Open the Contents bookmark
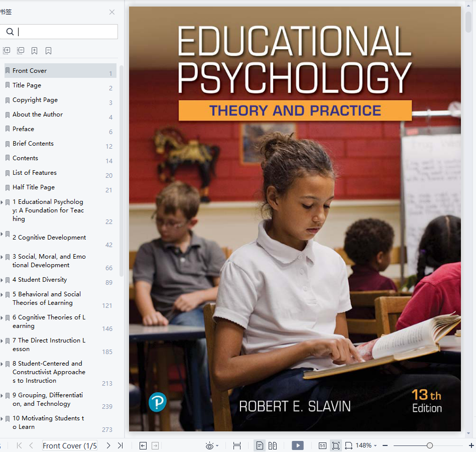Image resolution: width=476 pixels, height=452 pixels. tap(60, 158)
